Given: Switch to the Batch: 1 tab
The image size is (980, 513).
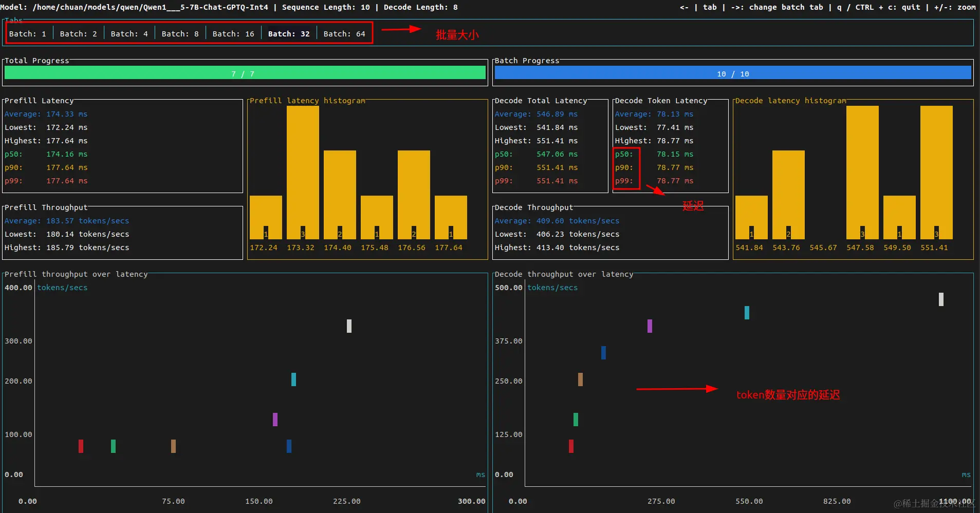Looking at the screenshot, I should tap(28, 34).
